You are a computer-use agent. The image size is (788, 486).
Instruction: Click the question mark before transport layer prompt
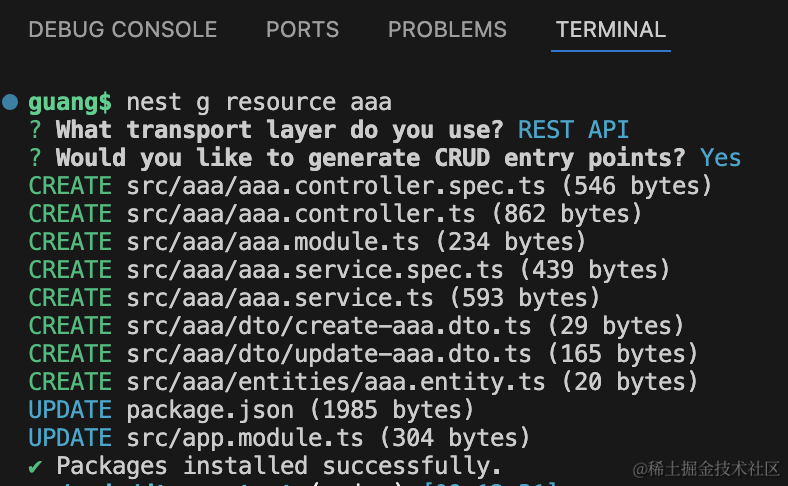tap(37, 130)
